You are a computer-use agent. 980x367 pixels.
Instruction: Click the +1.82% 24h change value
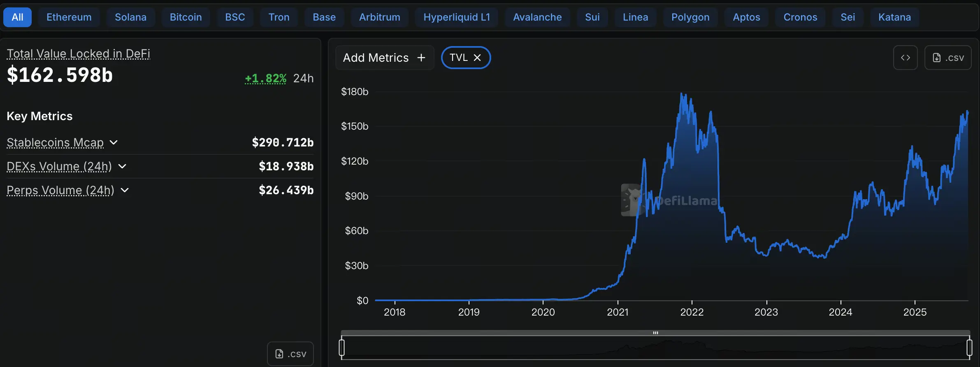click(265, 78)
